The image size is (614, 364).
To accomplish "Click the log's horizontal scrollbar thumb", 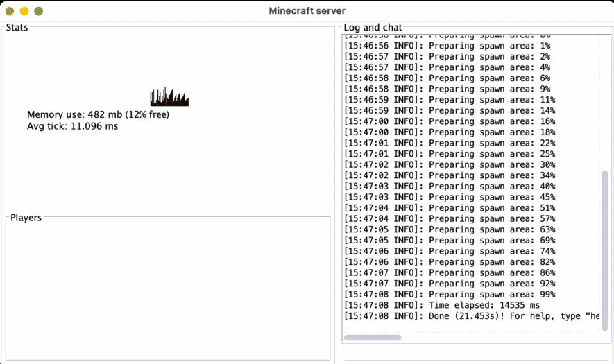I will [373, 338].
